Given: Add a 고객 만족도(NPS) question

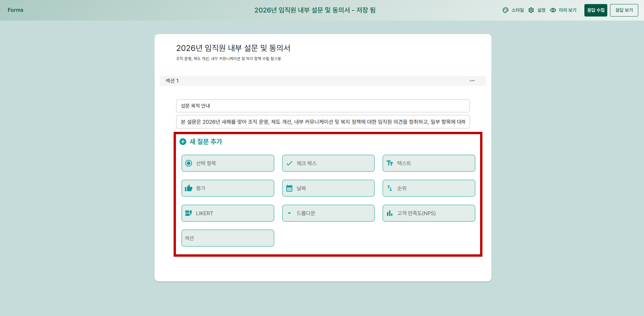Looking at the screenshot, I should (x=429, y=213).
